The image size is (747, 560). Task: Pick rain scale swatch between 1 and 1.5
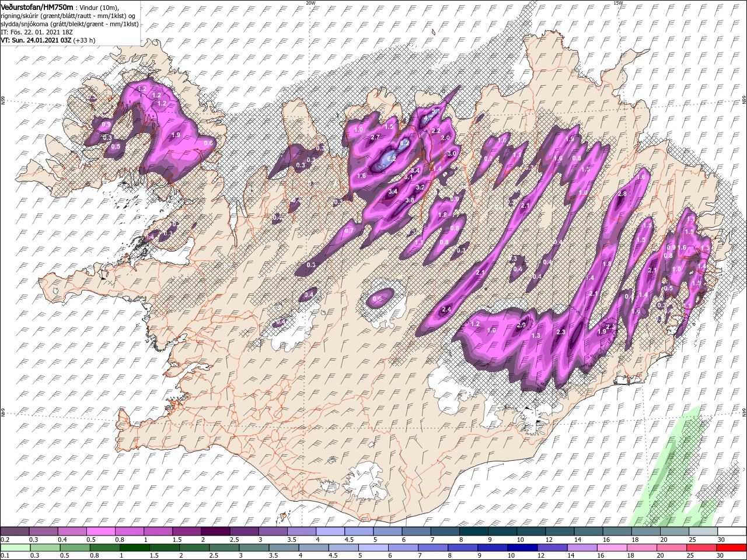(x=135, y=548)
